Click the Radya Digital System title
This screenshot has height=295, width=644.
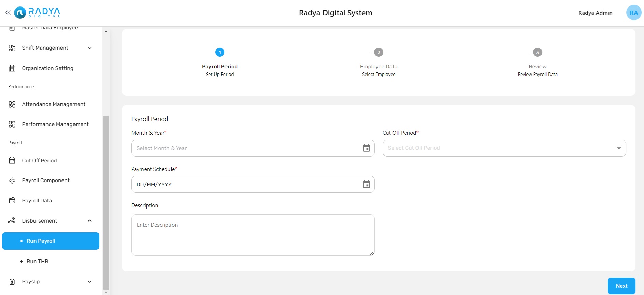coord(335,13)
